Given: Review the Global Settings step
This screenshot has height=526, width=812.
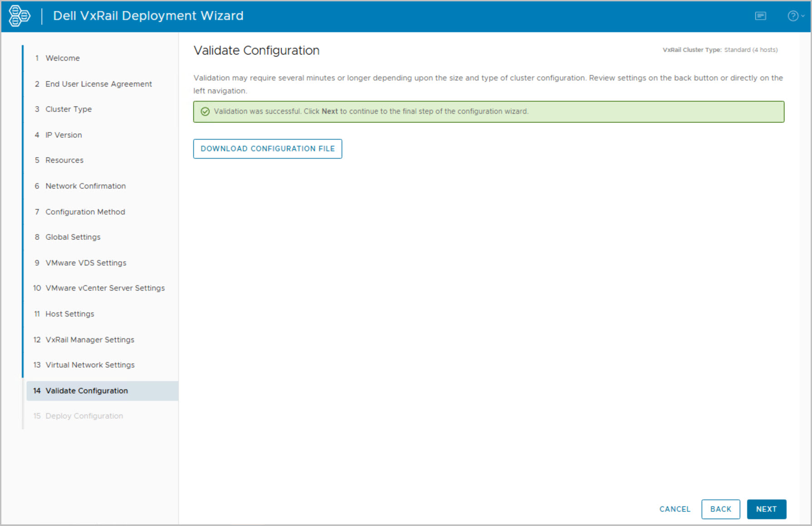Looking at the screenshot, I should pyautogui.click(x=73, y=237).
